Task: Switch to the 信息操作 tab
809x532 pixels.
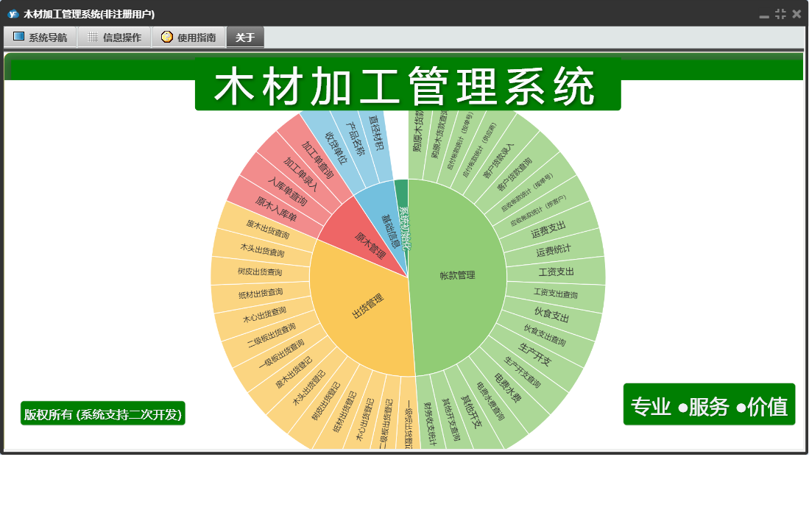Action: [115, 37]
